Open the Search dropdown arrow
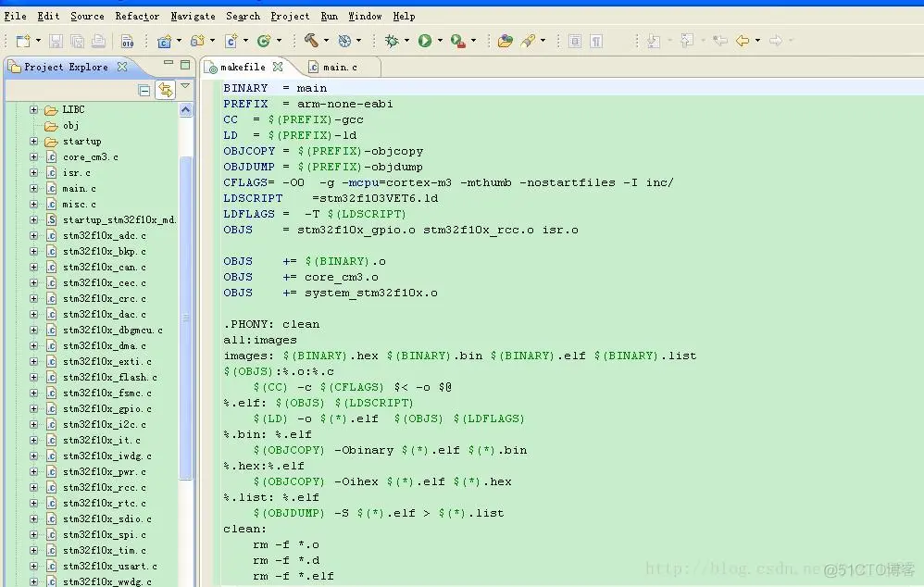This screenshot has height=587, width=924. click(x=543, y=41)
